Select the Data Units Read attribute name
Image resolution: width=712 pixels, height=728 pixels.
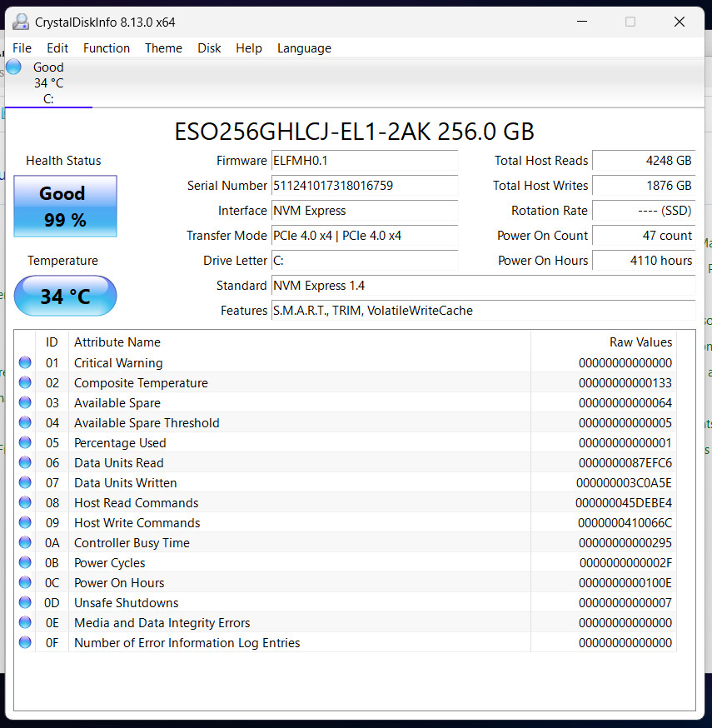pyautogui.click(x=119, y=463)
